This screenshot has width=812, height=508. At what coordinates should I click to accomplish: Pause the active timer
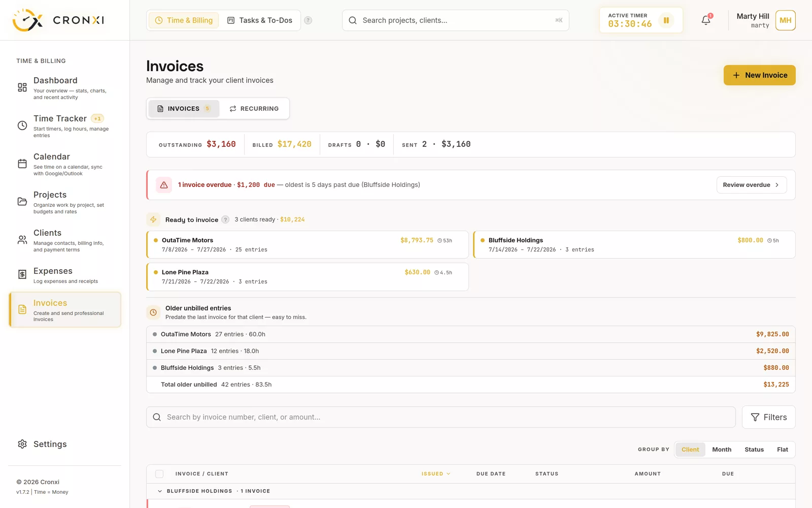(x=666, y=20)
